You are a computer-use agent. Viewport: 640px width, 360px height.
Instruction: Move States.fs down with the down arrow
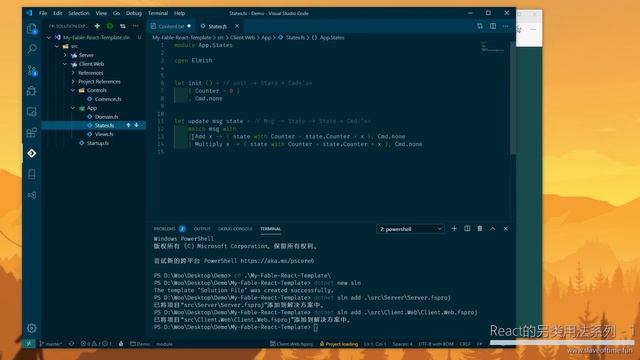(x=136, y=125)
